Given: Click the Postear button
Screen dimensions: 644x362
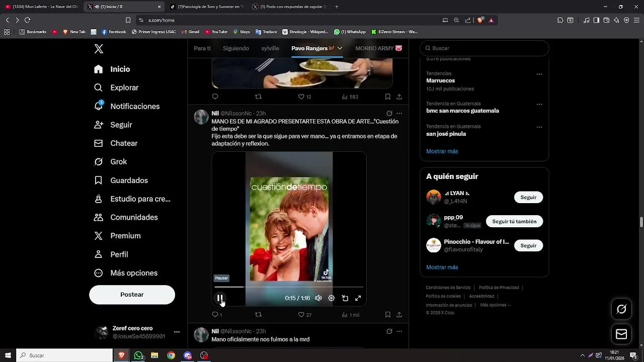Looking at the screenshot, I should tap(132, 295).
